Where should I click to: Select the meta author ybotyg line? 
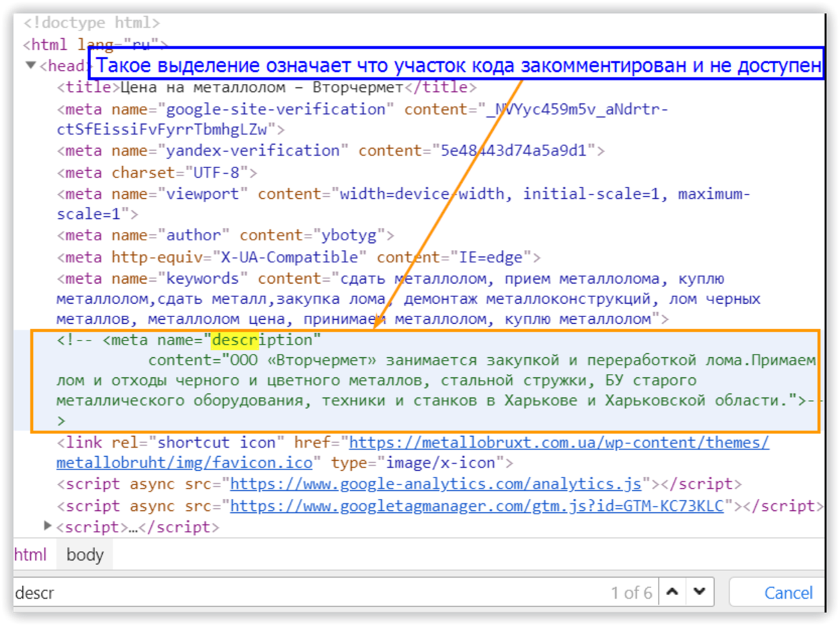[226, 235]
